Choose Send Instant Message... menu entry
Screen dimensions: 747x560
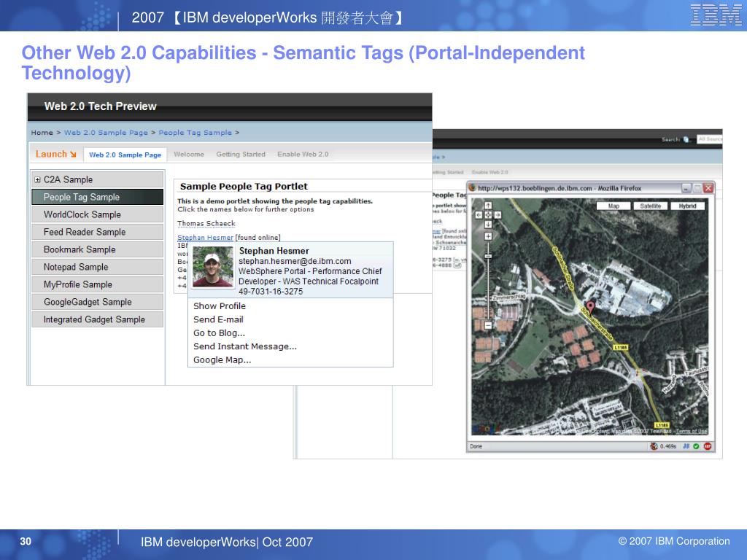pos(245,346)
